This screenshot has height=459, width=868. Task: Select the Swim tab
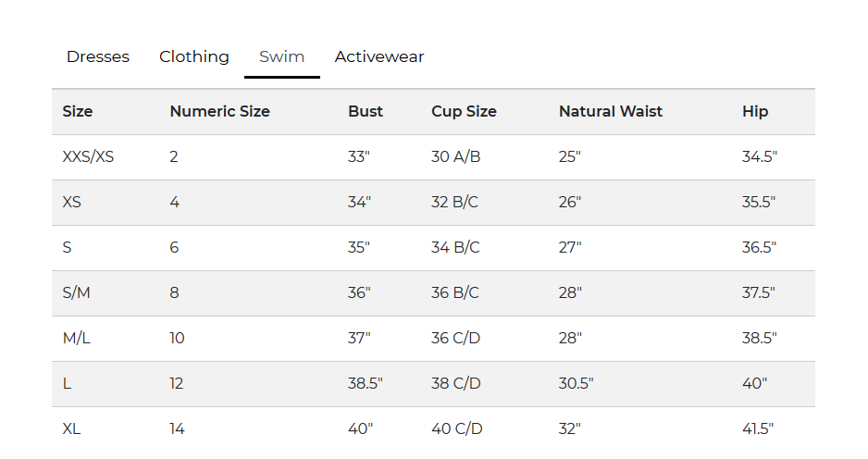point(281,56)
